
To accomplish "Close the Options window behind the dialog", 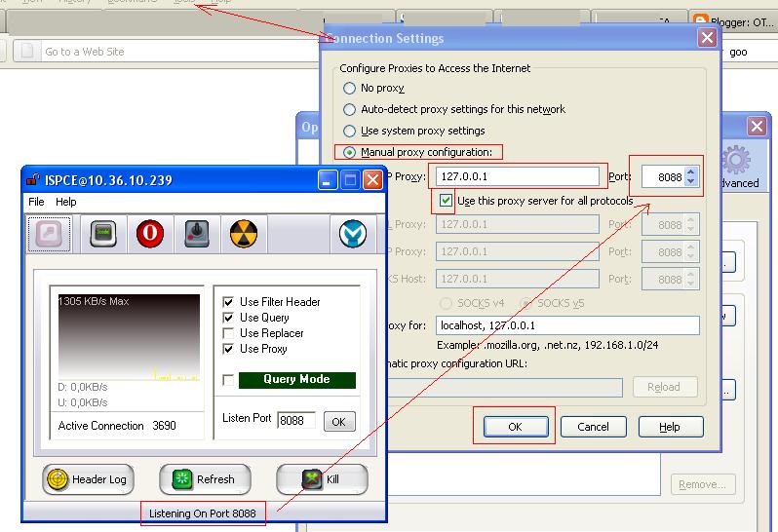I will click(x=757, y=127).
